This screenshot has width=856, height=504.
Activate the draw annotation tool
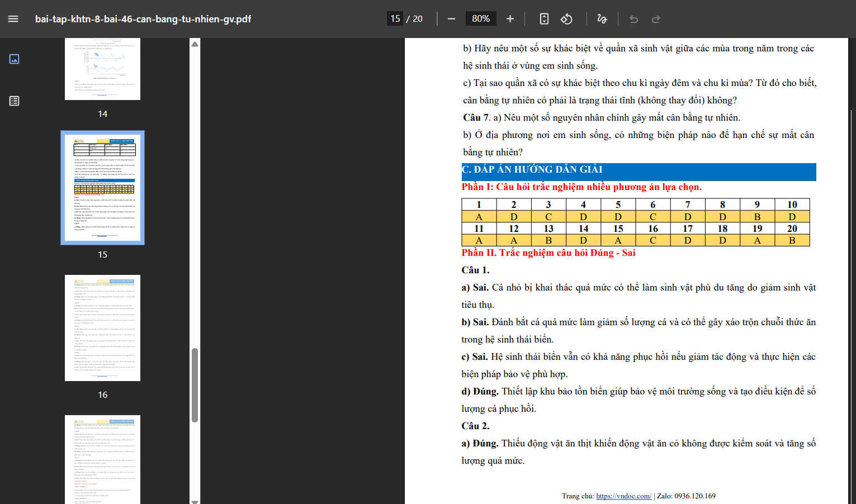(x=602, y=19)
